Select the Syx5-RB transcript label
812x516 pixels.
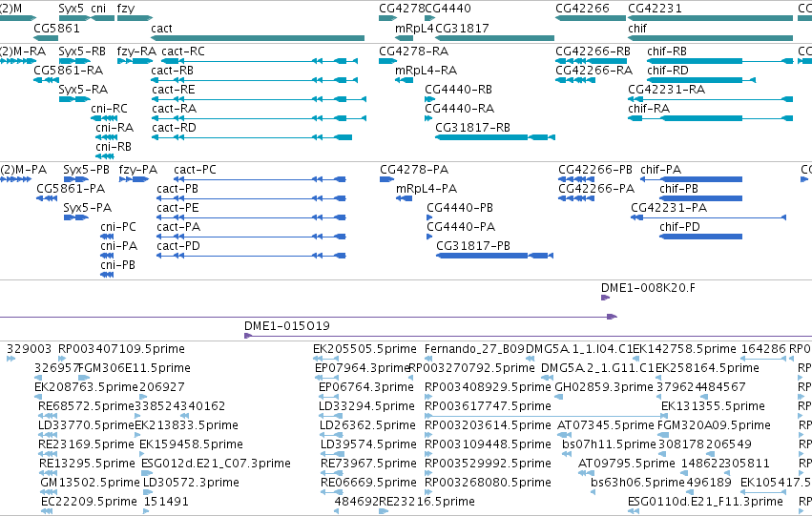(82, 52)
